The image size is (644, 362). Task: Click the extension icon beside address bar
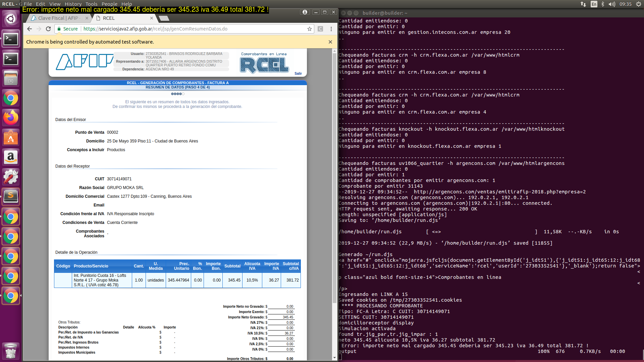click(320, 29)
